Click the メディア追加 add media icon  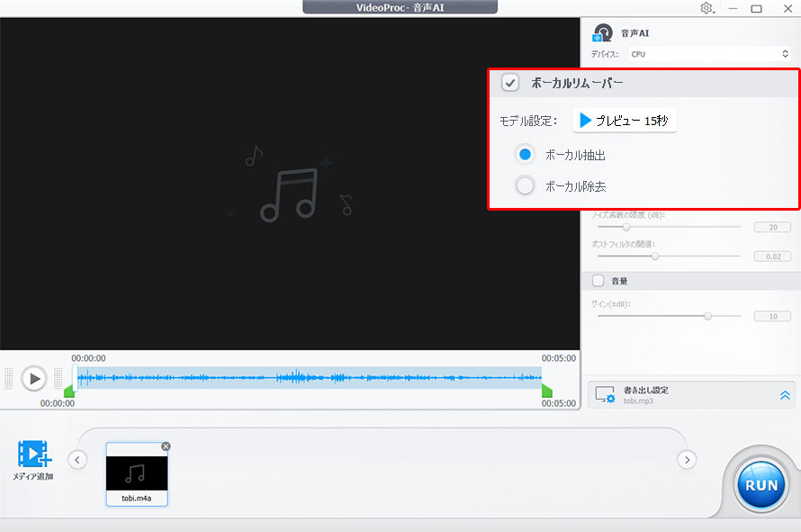[x=33, y=455]
